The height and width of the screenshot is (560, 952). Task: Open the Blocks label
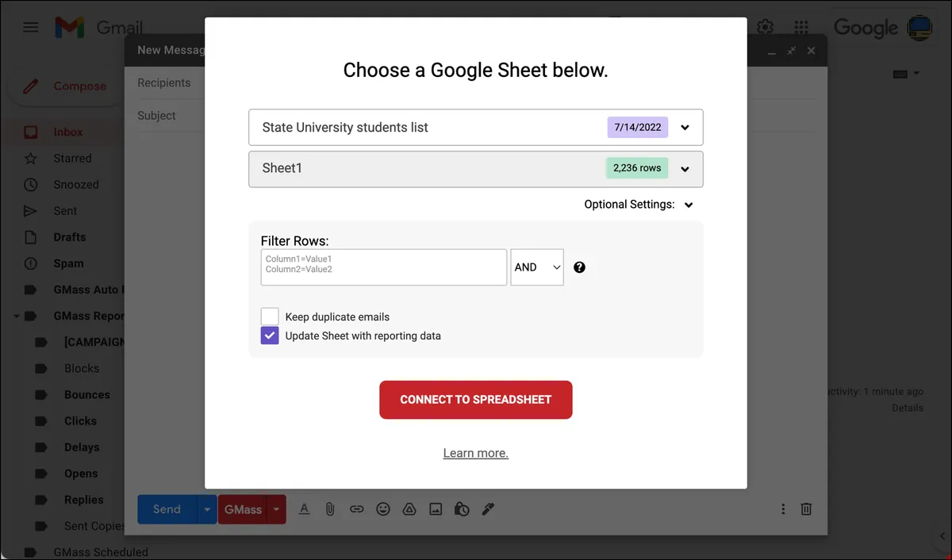[82, 368]
